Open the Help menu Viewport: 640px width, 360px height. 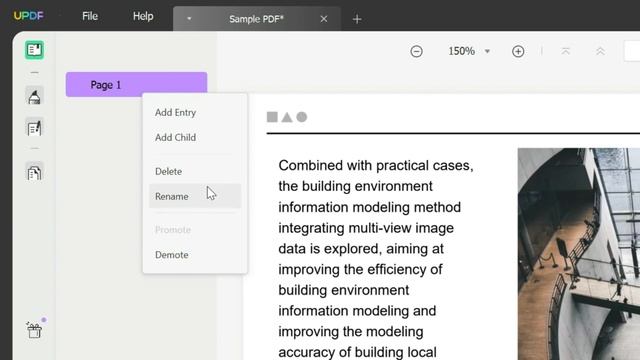(143, 16)
